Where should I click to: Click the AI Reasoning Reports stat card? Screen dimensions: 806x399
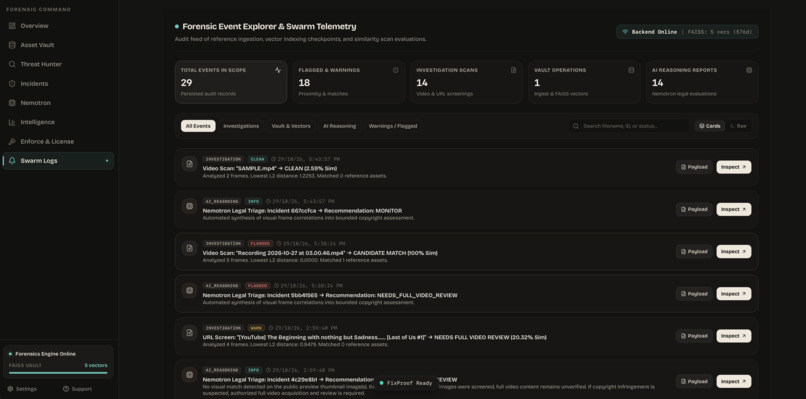coord(702,82)
